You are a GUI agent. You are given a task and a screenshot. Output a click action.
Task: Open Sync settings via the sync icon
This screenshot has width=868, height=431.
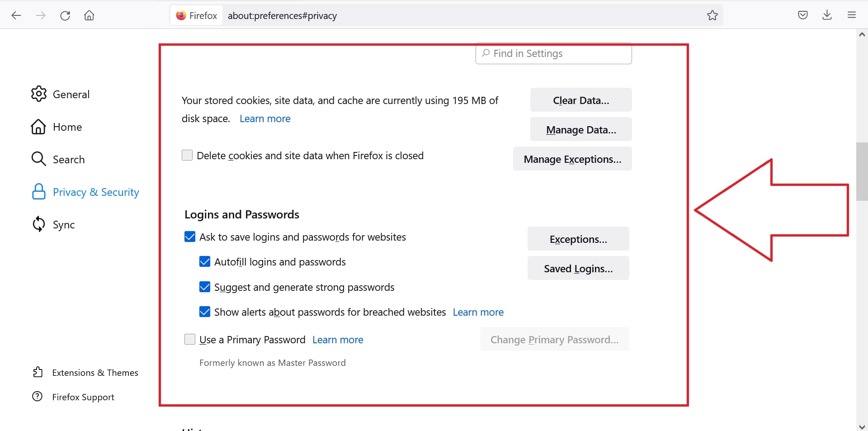point(38,224)
